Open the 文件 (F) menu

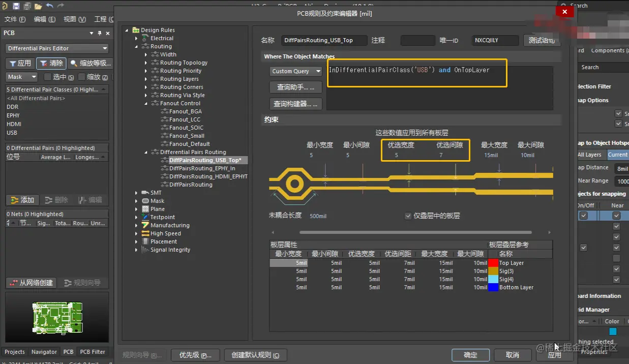(15, 19)
